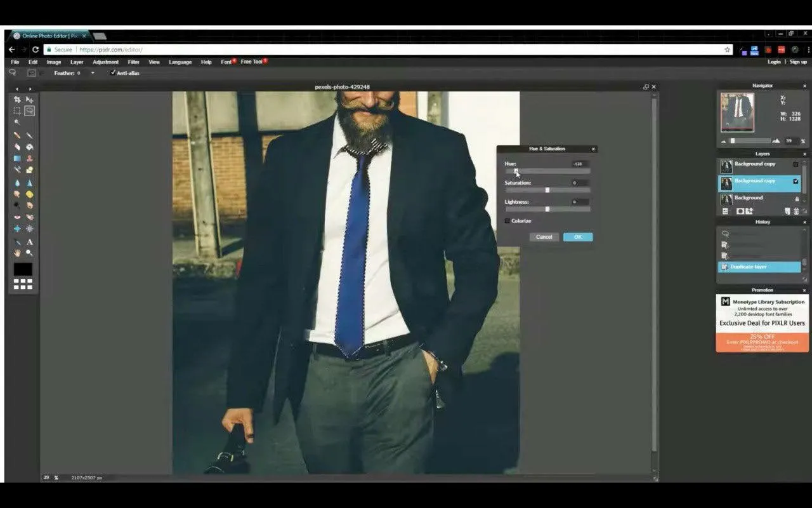The width and height of the screenshot is (812, 508).
Task: Select the Lasso tool in the toolbox
Action: [30, 111]
